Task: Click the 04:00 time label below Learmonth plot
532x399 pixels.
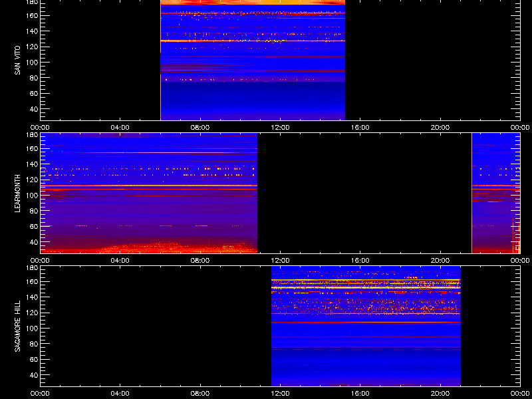Action: 120,261
